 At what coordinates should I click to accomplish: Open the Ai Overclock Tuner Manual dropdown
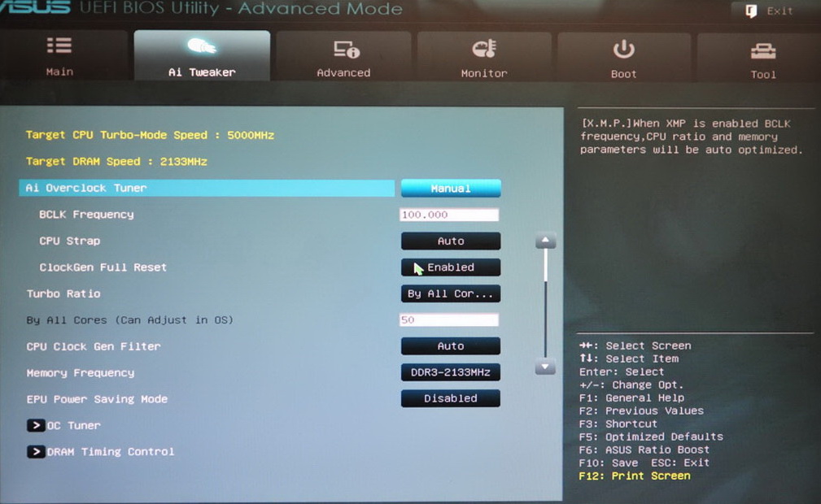(451, 189)
